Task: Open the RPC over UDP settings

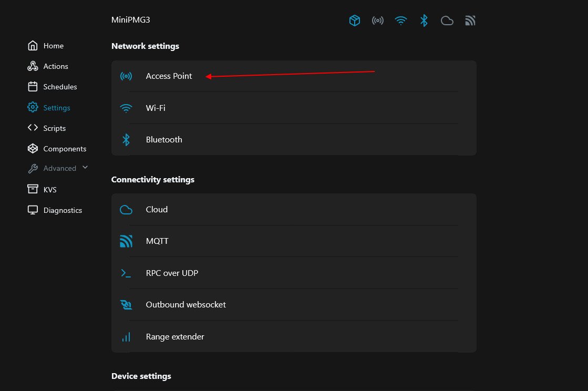Action: (x=172, y=273)
